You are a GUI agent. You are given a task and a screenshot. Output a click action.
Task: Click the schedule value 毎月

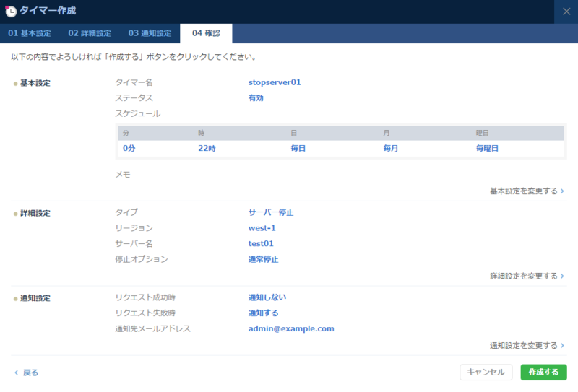[390, 148]
